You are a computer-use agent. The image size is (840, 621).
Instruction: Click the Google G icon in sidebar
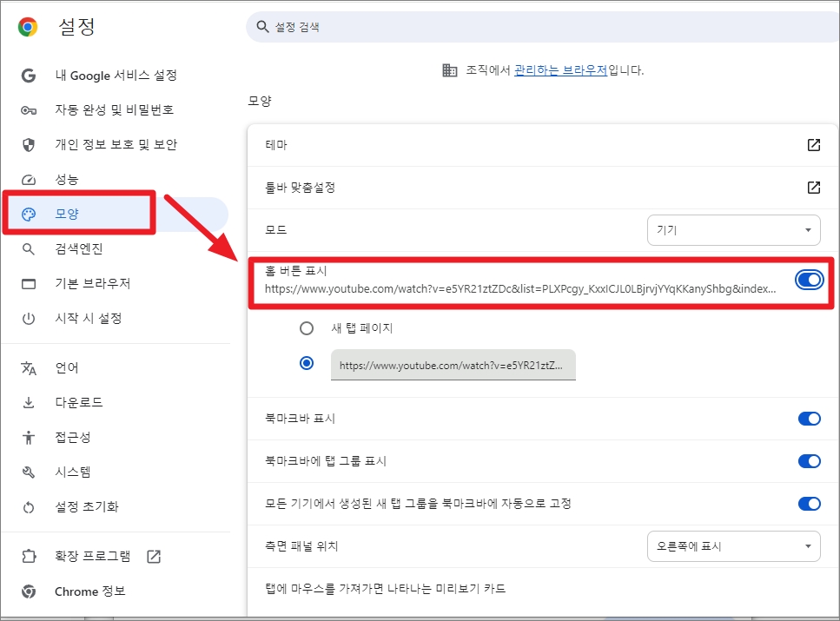[x=29, y=76]
